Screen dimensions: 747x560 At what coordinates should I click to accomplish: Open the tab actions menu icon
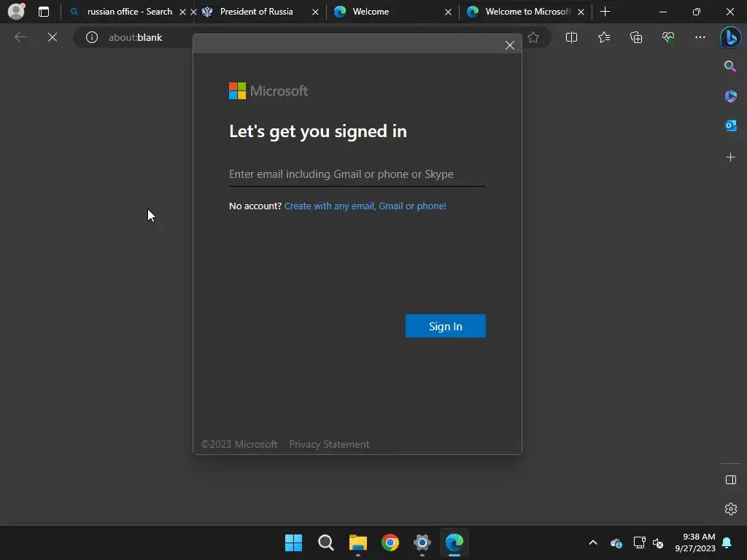click(x=43, y=12)
